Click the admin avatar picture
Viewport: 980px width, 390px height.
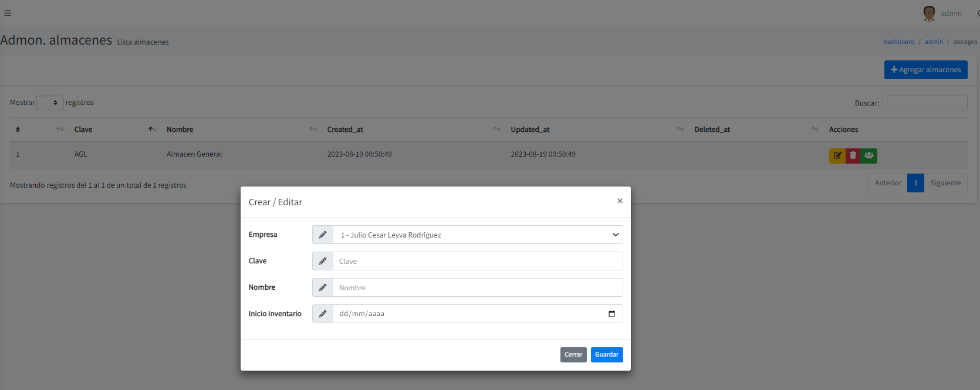pos(929,13)
